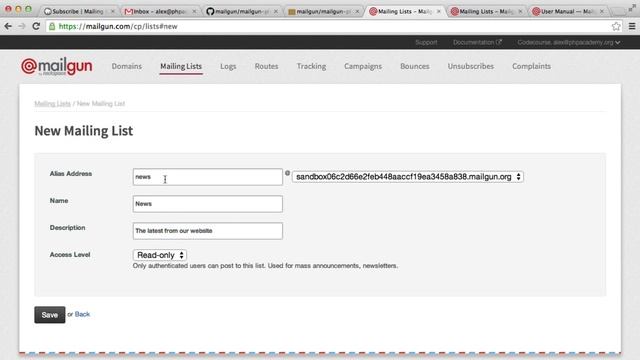
Task: Close the Subscribe | Mailing tab
Action: click(113, 11)
